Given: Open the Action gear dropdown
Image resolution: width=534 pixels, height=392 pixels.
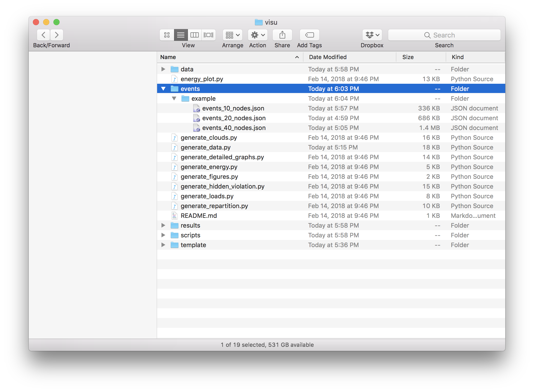Looking at the screenshot, I should [258, 35].
